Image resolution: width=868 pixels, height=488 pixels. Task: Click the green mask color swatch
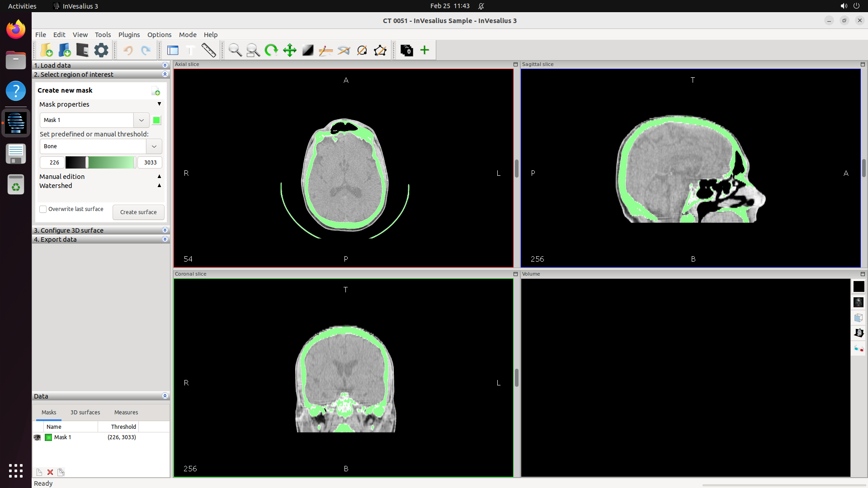(x=156, y=120)
